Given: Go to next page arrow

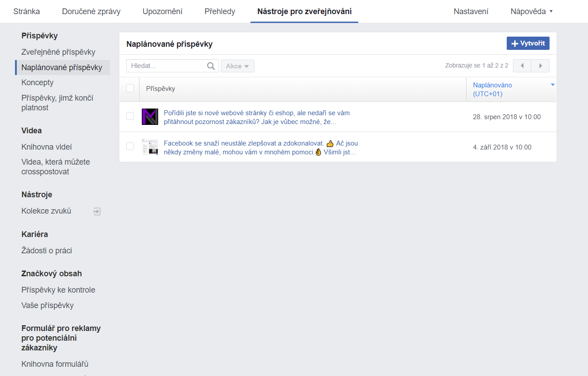Looking at the screenshot, I should pyautogui.click(x=540, y=66).
